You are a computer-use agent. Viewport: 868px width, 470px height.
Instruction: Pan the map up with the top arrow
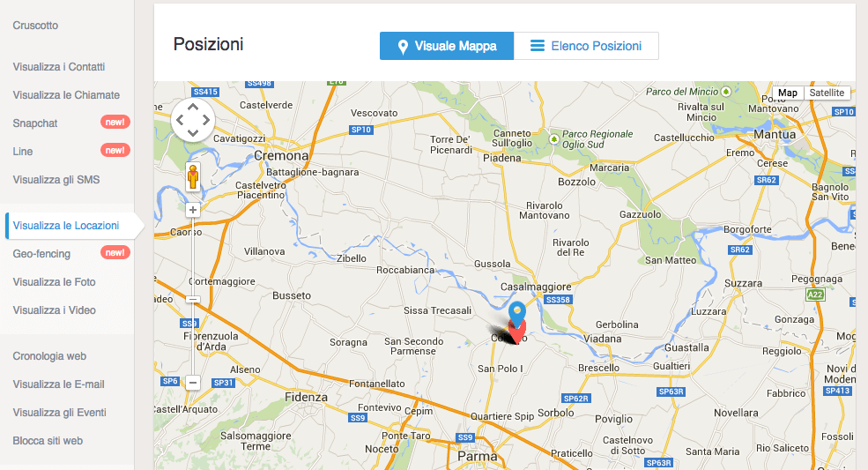(x=193, y=107)
